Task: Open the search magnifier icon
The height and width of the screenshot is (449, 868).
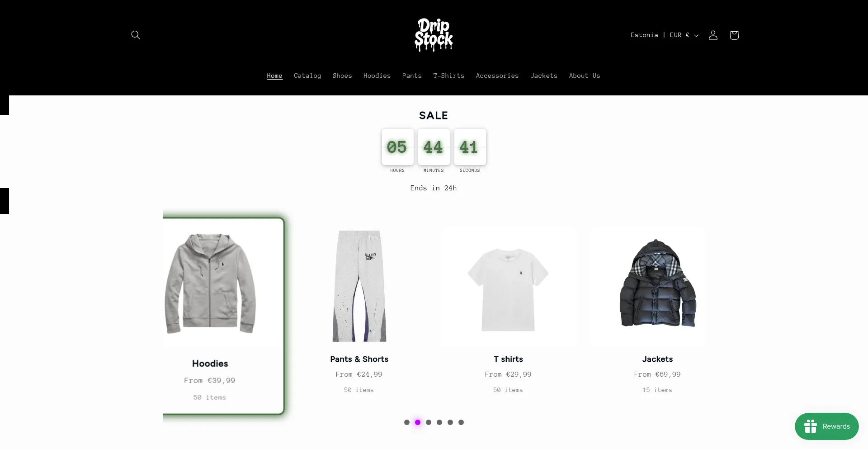Action: coord(136,35)
